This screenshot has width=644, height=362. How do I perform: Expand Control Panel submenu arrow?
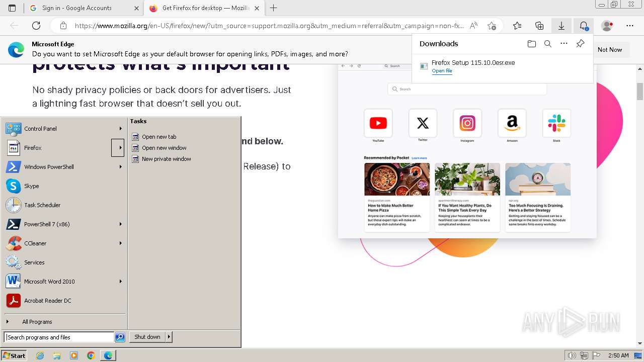[120, 129]
